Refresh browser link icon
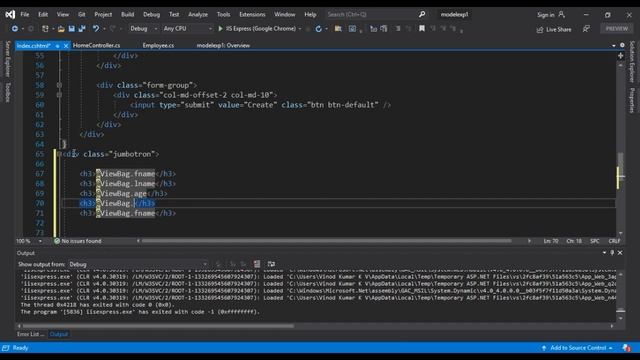The height and width of the screenshot is (360, 640). pyautogui.click(x=318, y=29)
